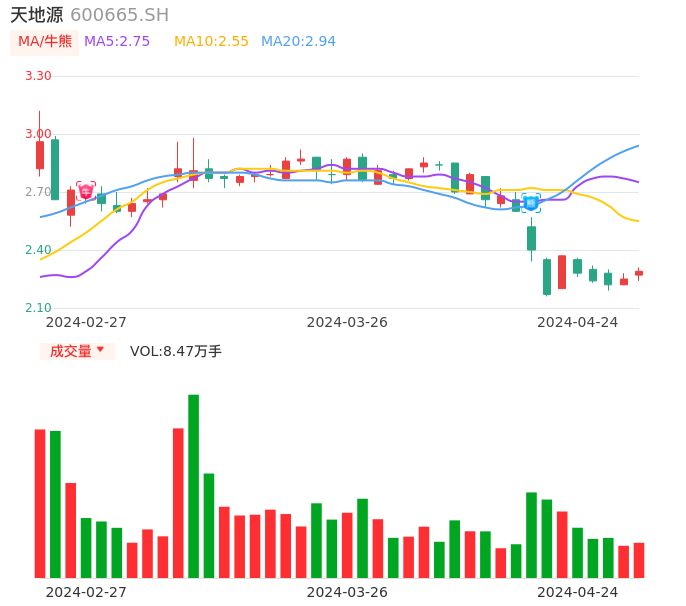The image size is (686, 606).
Task: Click the 3.30 price axis label
Action: pyautogui.click(x=38, y=76)
